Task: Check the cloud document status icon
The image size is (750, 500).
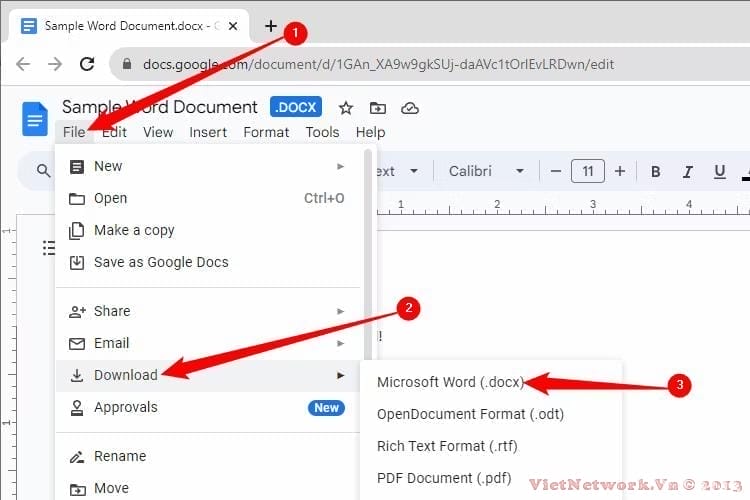Action: click(409, 108)
